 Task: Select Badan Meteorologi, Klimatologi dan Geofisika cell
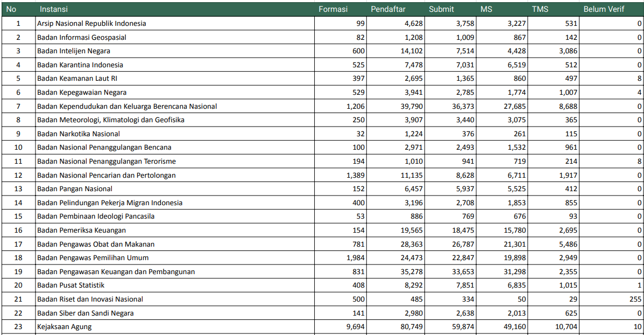(x=175, y=120)
